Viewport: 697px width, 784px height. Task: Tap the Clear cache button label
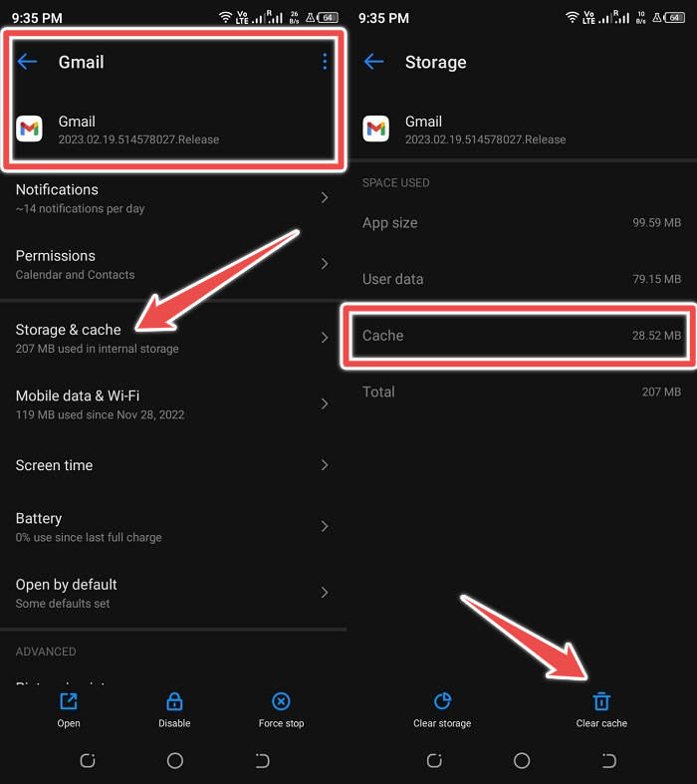(601, 723)
